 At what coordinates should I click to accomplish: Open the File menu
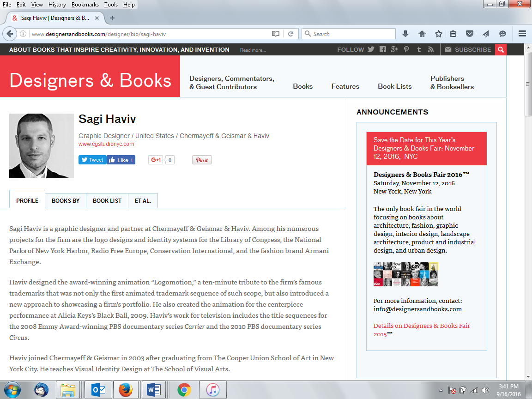(x=7, y=5)
